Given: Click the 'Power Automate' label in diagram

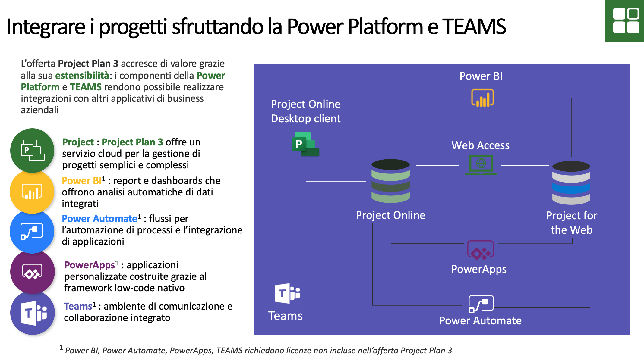Looking at the screenshot, I should pyautogui.click(x=480, y=321).
